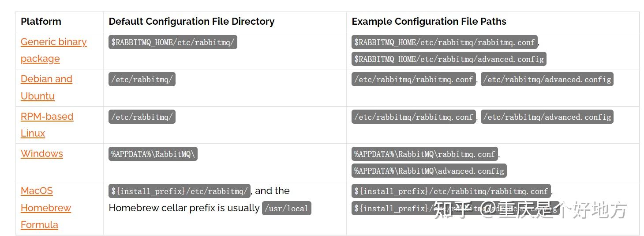This screenshot has height=236, width=644.
Task: Click the Platform column header
Action: coord(41,21)
